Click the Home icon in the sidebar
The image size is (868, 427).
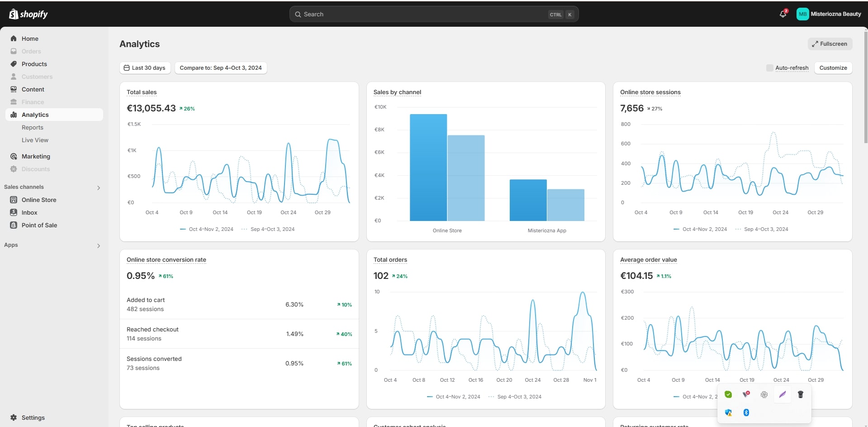(x=14, y=38)
